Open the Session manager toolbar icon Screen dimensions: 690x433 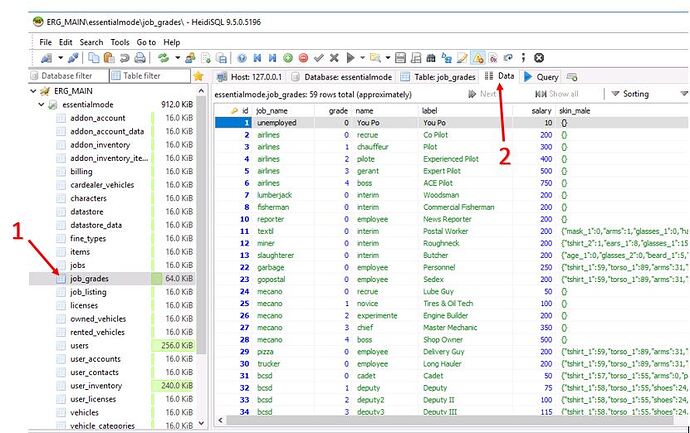(x=46, y=58)
